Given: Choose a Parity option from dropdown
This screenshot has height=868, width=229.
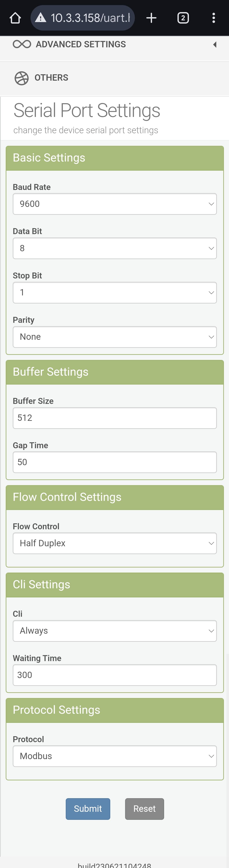Looking at the screenshot, I should click(114, 337).
